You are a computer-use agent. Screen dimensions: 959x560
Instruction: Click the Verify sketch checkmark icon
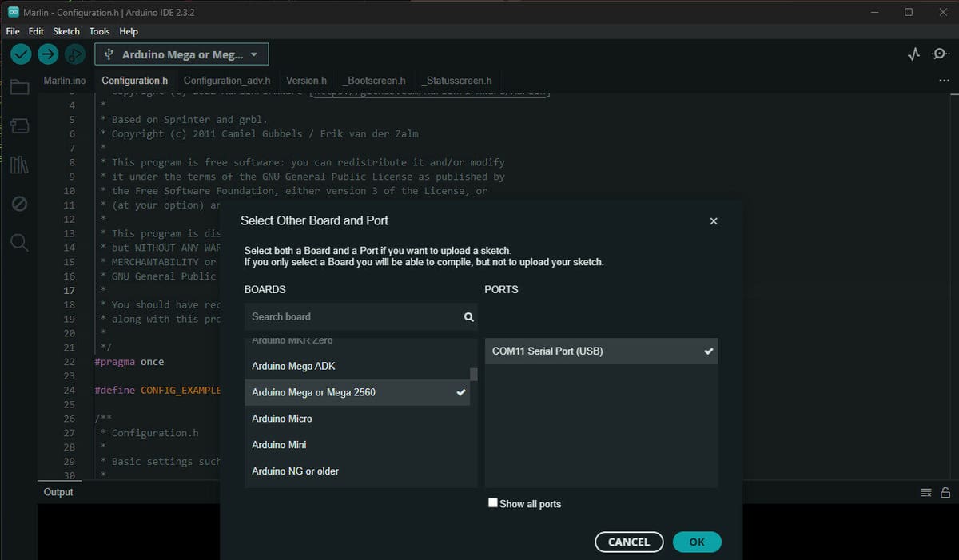22,54
